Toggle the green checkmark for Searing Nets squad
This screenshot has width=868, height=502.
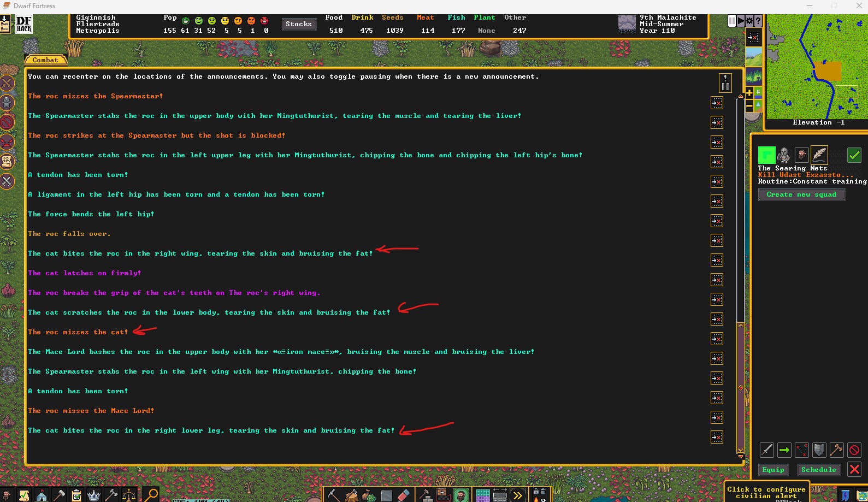tap(854, 155)
